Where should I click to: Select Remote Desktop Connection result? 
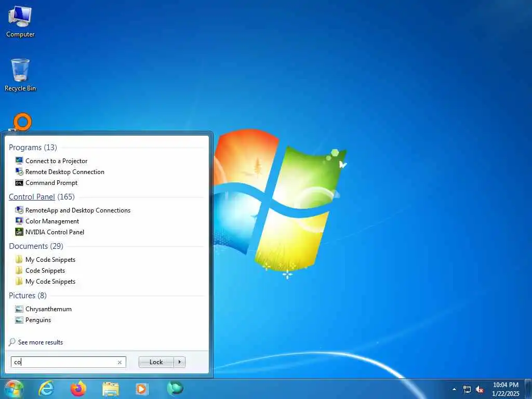65,171
